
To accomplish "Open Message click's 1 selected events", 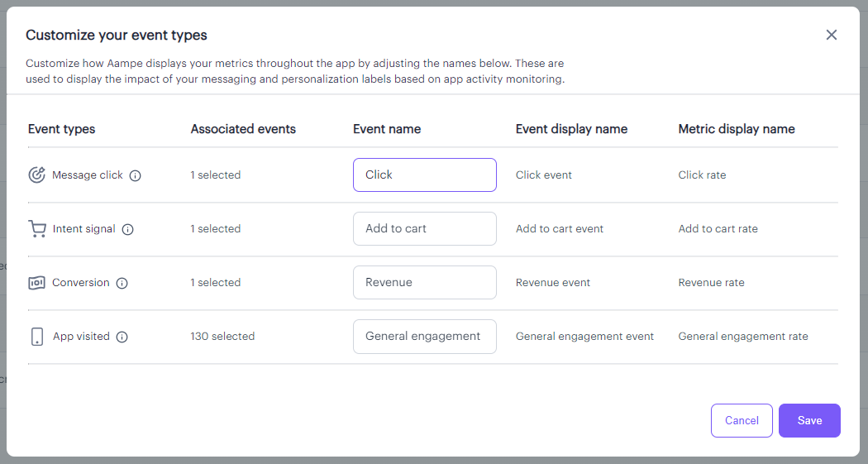I will tap(215, 175).
